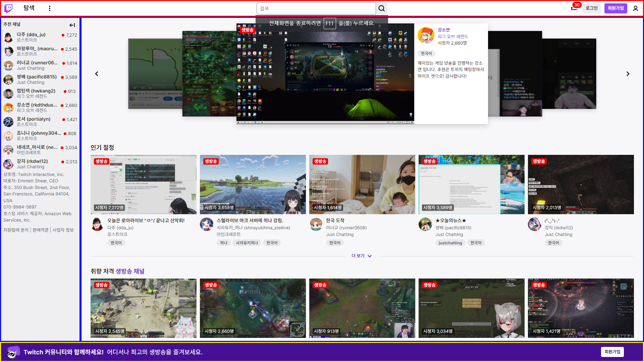Screen dimensions: 644x362
Task: Click 회원가입 button in bottom banner
Action: coord(612,352)
